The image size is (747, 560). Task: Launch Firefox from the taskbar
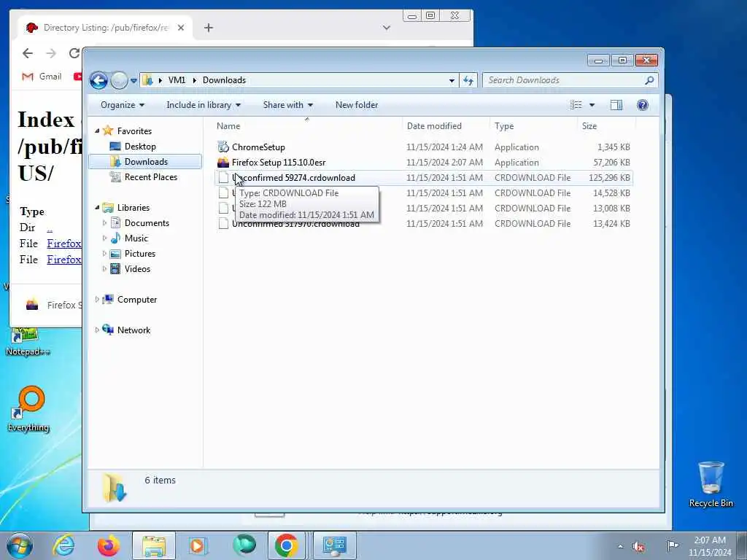pos(109,545)
